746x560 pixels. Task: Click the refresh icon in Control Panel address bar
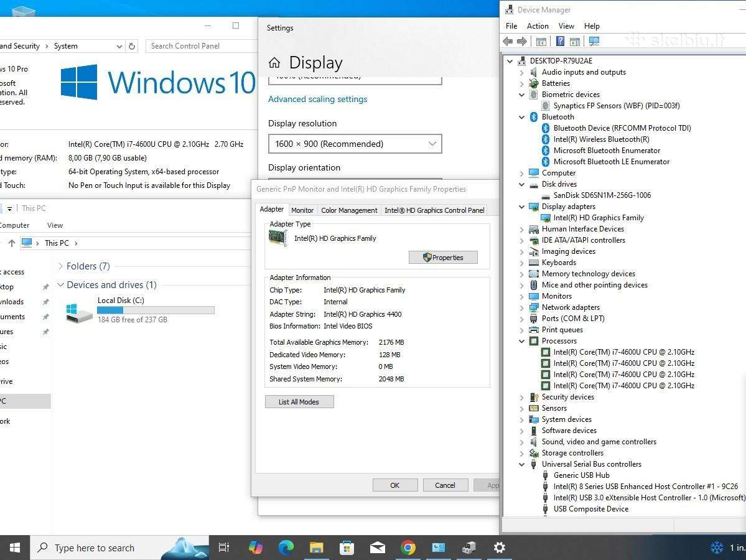[x=132, y=46]
